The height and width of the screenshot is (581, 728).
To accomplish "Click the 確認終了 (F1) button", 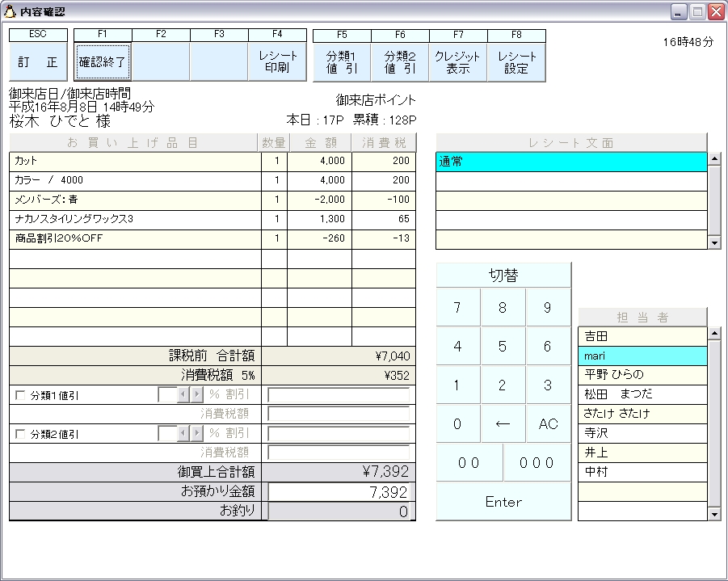I will point(103,62).
